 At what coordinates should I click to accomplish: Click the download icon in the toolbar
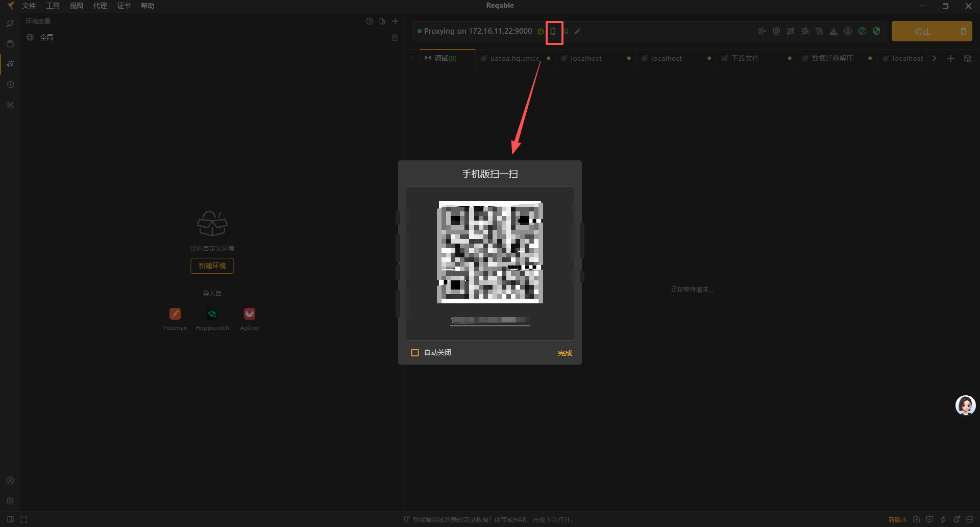834,31
